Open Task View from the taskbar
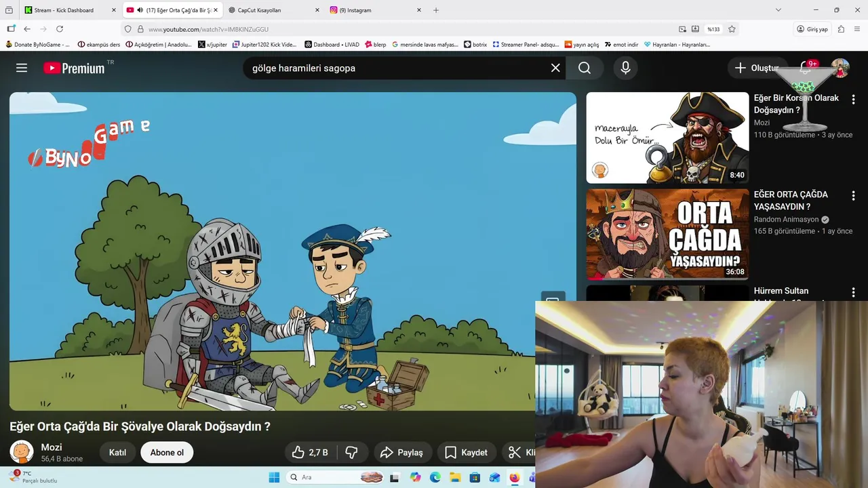This screenshot has height=488, width=868. 395,477
